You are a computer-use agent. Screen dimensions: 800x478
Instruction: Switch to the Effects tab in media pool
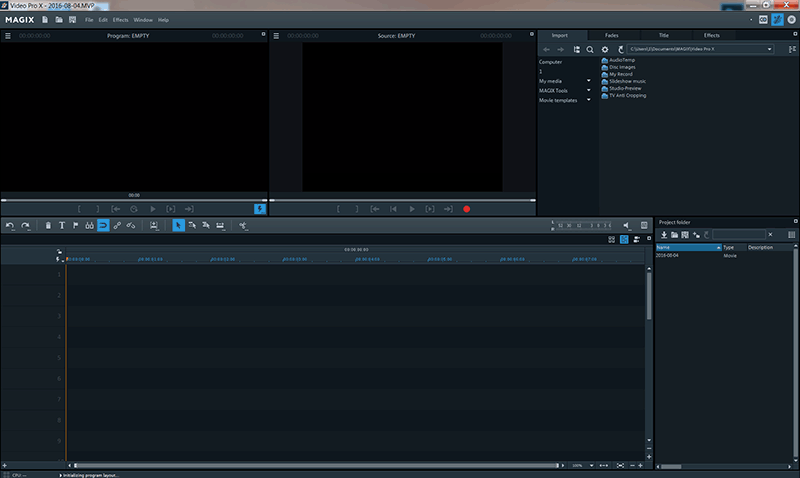tap(712, 35)
